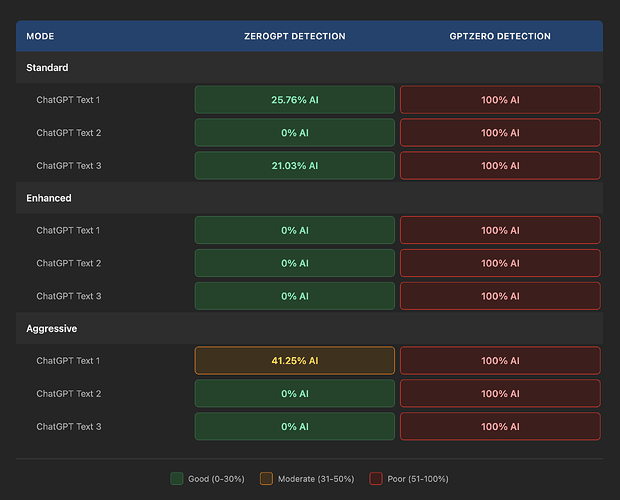This screenshot has height=500, width=620.
Task: Click the Standard section row
Action: pyautogui.click(x=309, y=68)
